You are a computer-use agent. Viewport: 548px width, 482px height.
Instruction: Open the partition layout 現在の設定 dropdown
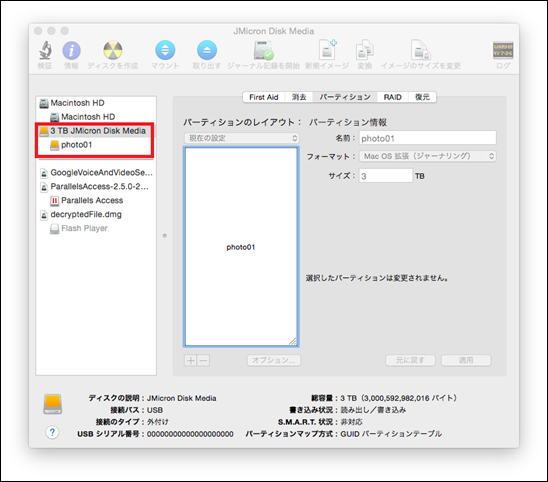tap(241, 138)
